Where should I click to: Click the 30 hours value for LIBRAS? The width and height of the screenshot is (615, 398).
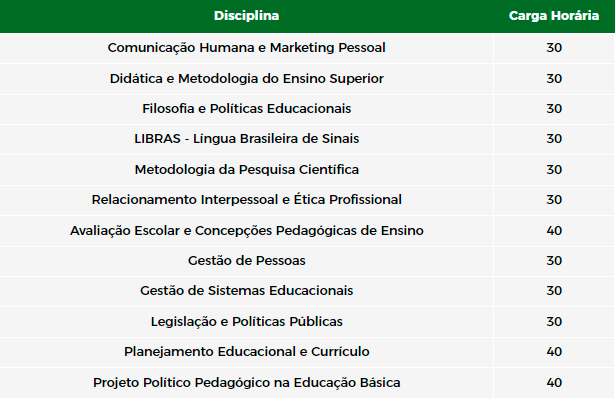tap(554, 139)
